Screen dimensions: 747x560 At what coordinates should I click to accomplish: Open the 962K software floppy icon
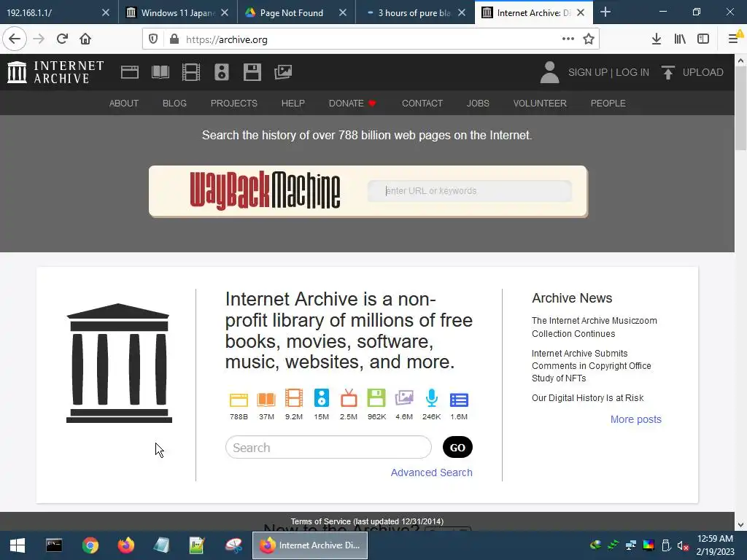tap(376, 398)
